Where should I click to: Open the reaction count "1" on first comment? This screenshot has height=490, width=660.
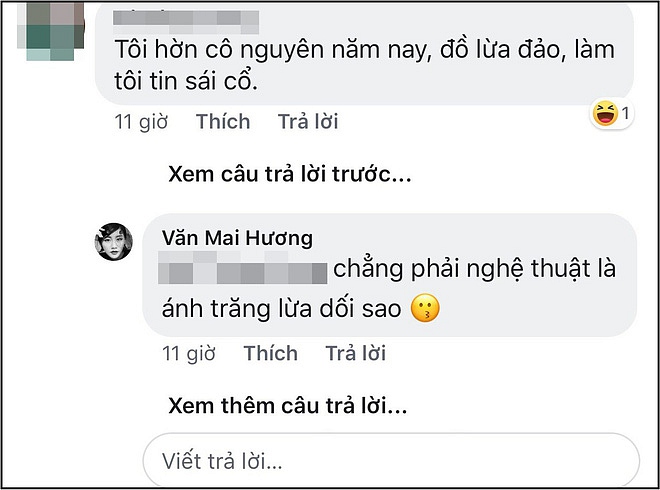coord(625,116)
